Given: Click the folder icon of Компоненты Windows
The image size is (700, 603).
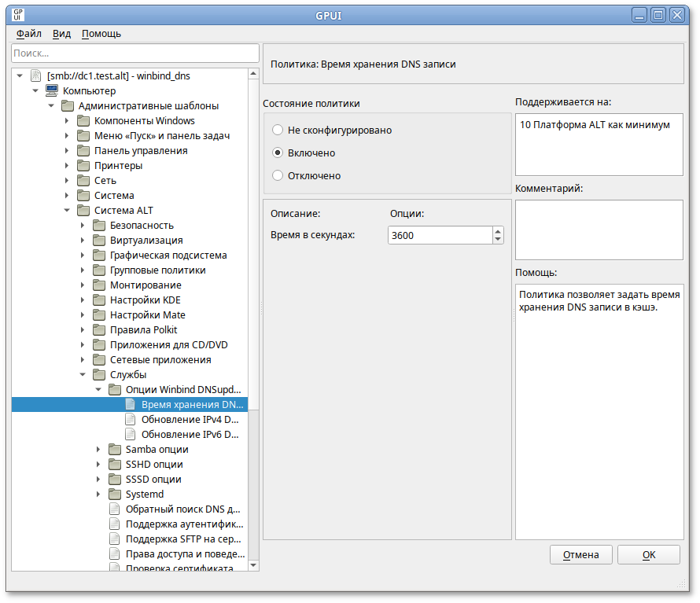Looking at the screenshot, I should [x=83, y=121].
